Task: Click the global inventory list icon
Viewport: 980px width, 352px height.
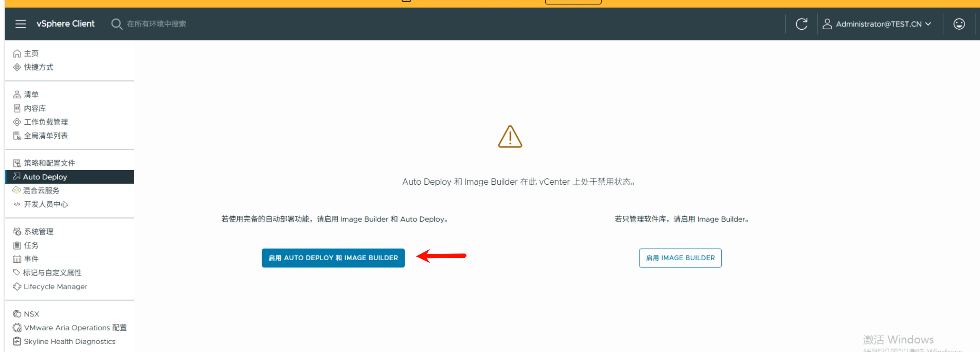Action: coord(17,136)
